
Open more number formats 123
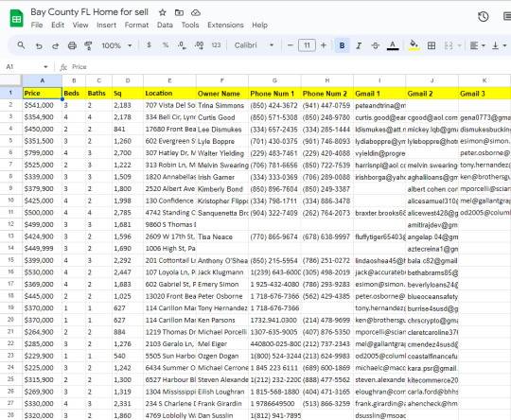pos(216,45)
